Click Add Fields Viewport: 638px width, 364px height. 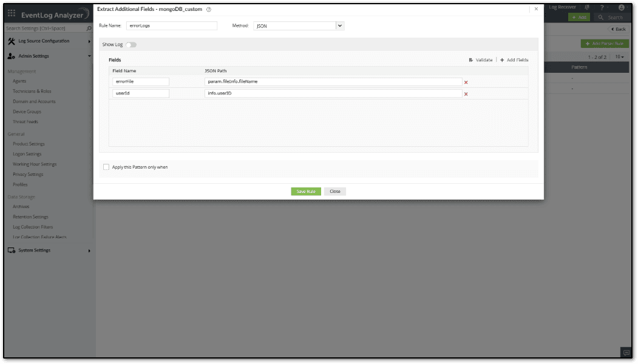coord(514,60)
